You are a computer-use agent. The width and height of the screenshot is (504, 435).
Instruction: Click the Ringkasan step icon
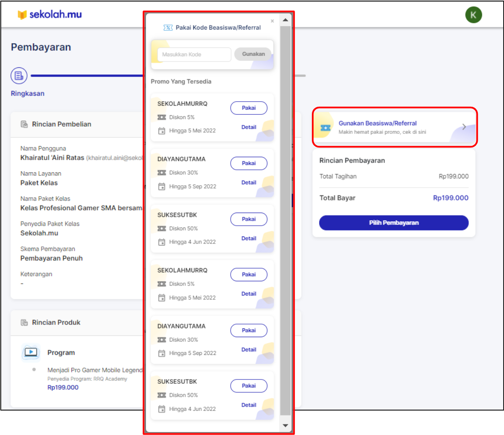[19, 76]
